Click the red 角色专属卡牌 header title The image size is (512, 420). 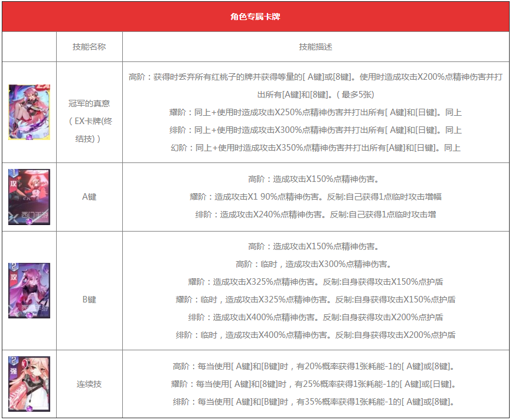coord(255,17)
